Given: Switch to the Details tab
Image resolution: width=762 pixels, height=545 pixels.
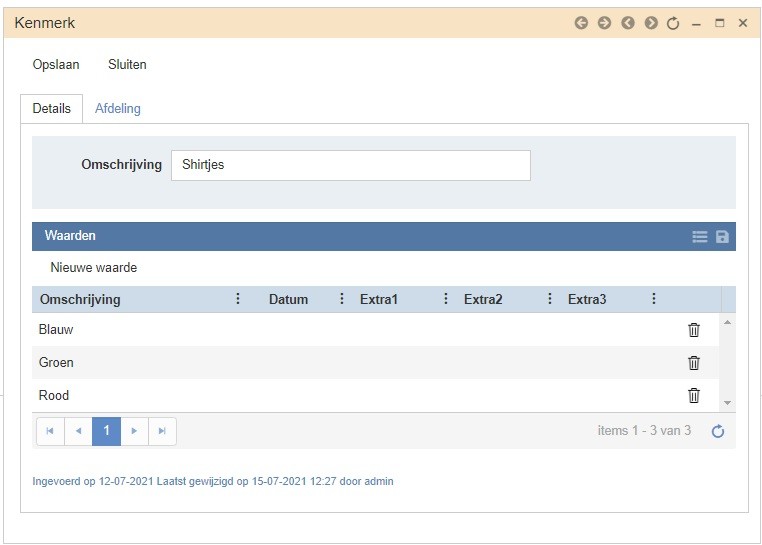Looking at the screenshot, I should pyautogui.click(x=52, y=108).
